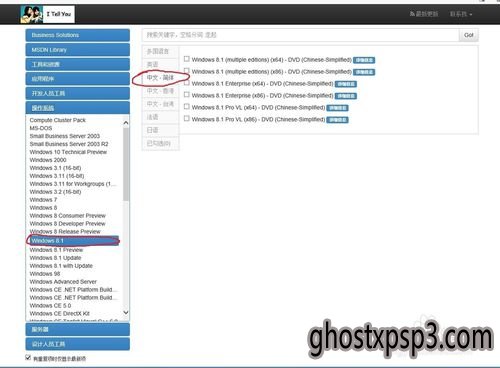
Task: Switch to the Chinese-Simplified language tab
Action: tap(161, 78)
